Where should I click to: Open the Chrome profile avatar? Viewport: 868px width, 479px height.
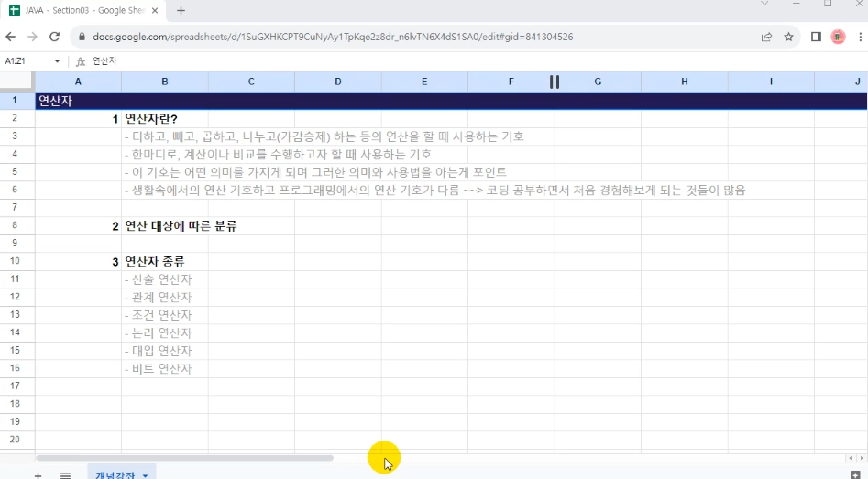[x=838, y=38]
